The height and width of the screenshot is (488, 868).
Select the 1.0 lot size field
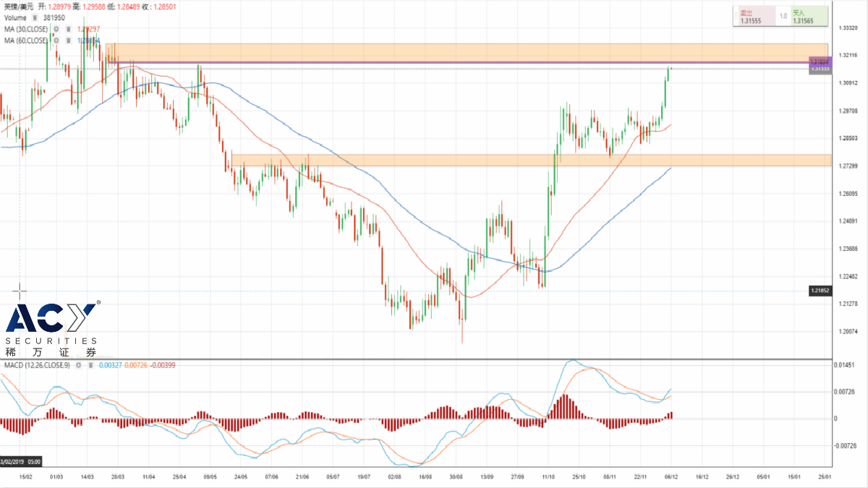[x=783, y=17]
